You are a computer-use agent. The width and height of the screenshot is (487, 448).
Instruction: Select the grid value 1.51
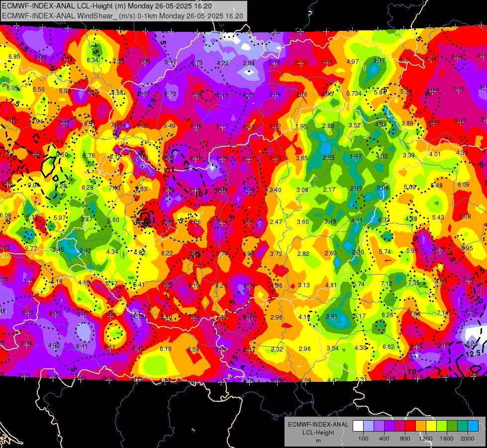coord(326,63)
